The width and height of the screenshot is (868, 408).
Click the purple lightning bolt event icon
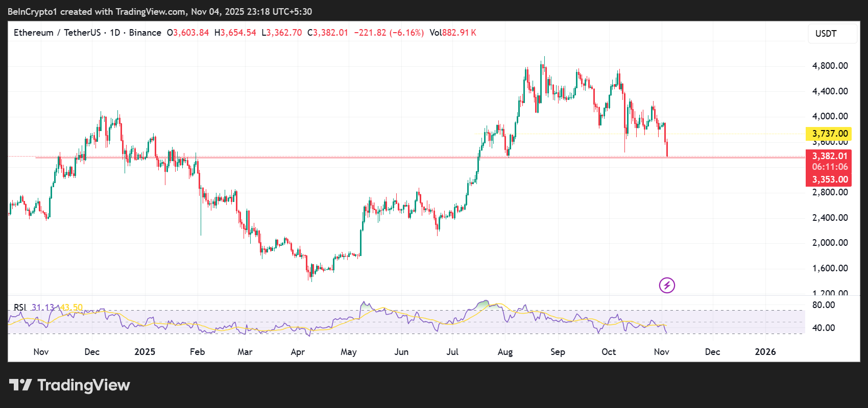click(x=667, y=285)
